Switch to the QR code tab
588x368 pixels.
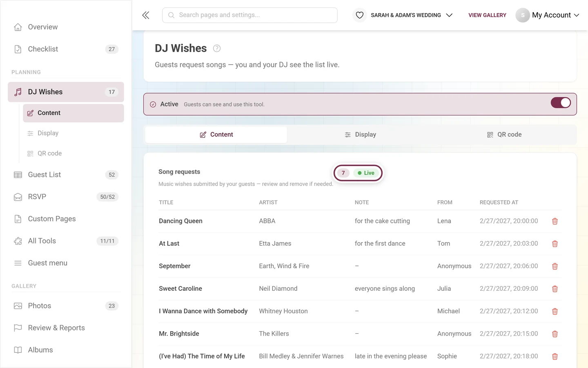pyautogui.click(x=504, y=135)
